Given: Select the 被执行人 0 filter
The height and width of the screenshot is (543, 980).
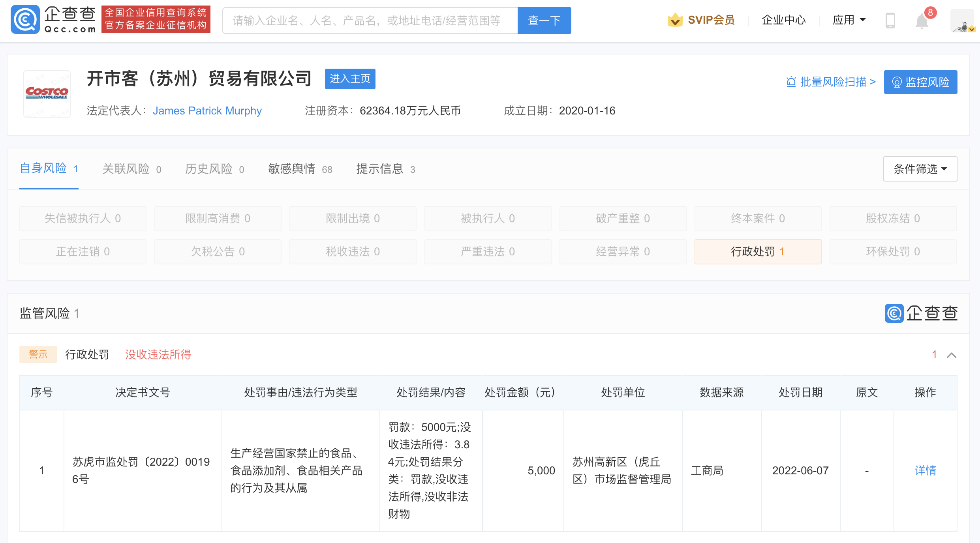Looking at the screenshot, I should click(488, 219).
